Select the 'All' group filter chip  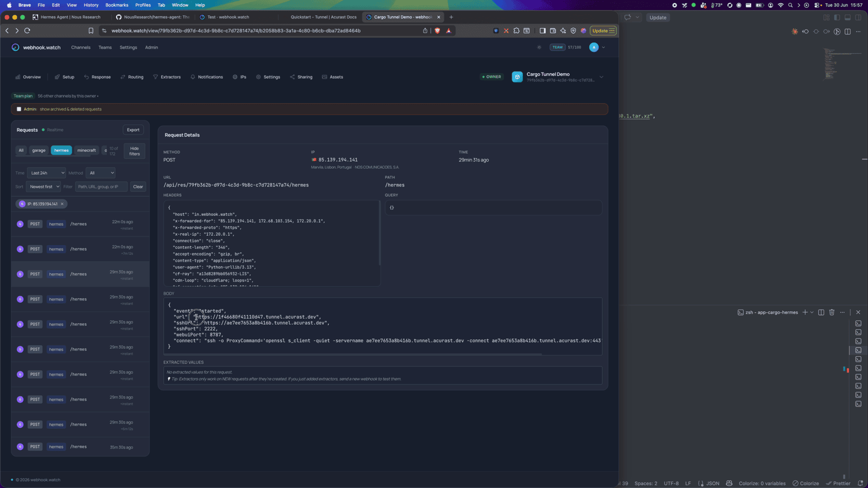tap(21, 150)
